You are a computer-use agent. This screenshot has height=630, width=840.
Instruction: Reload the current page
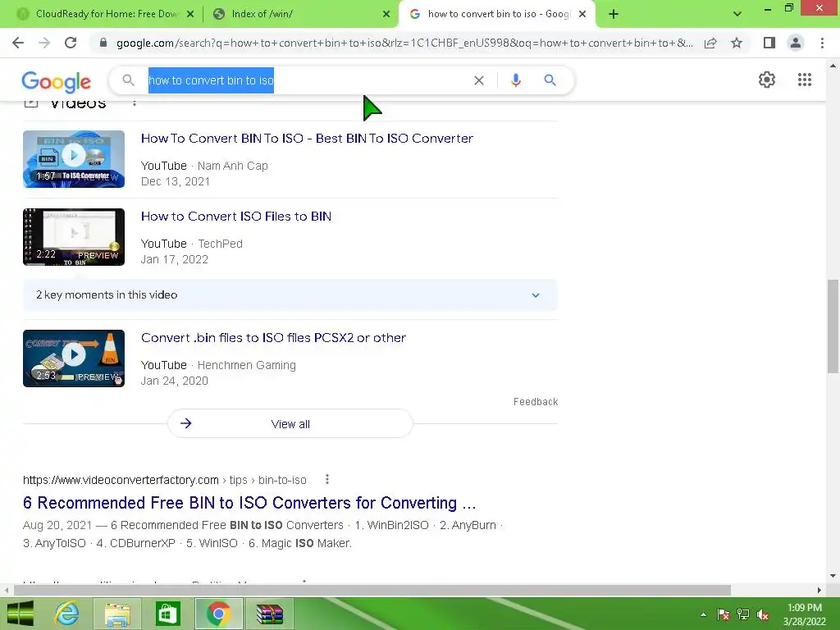coord(71,43)
